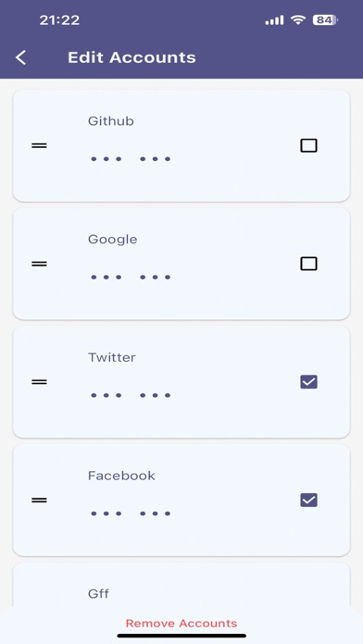
Task: Tap the Google reorder handle icon
Action: click(39, 264)
